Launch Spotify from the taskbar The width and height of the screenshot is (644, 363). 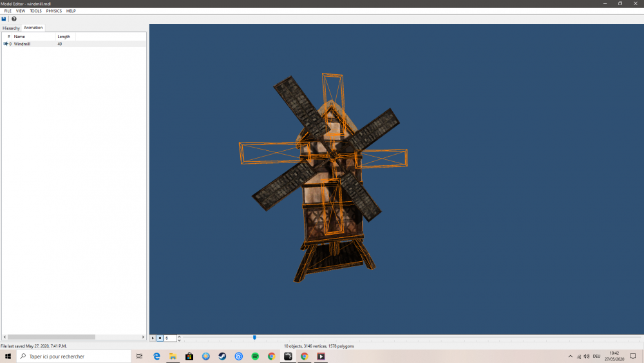(255, 356)
